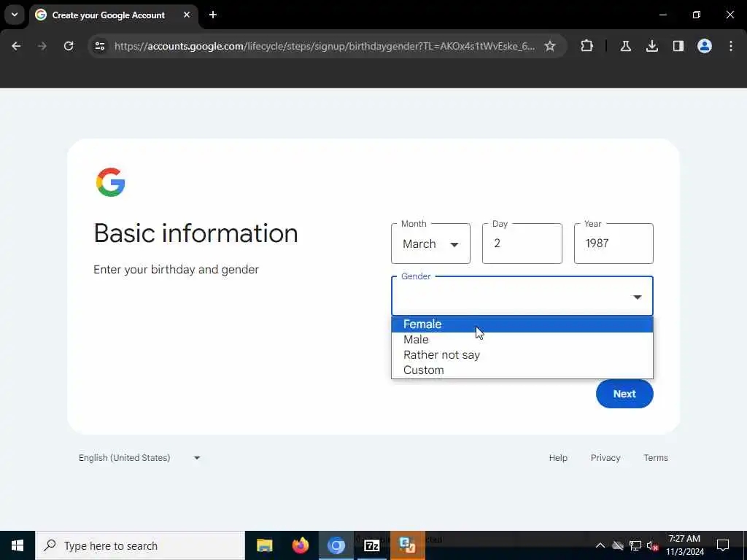Close the Create your Google Account tab
This screenshot has width=747, height=560.
(187, 15)
